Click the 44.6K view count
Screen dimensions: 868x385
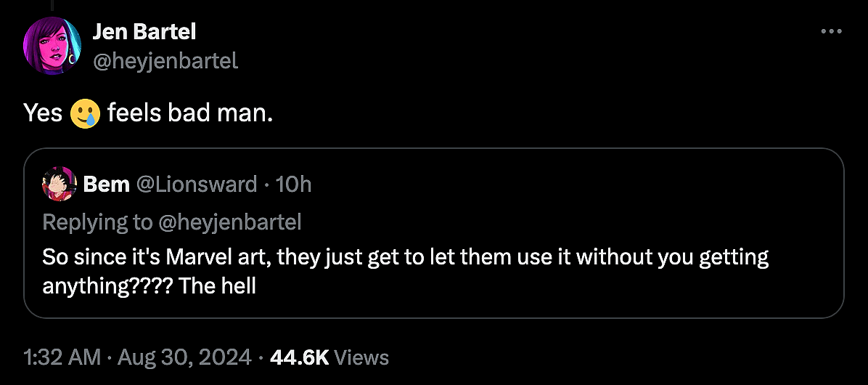point(299,357)
